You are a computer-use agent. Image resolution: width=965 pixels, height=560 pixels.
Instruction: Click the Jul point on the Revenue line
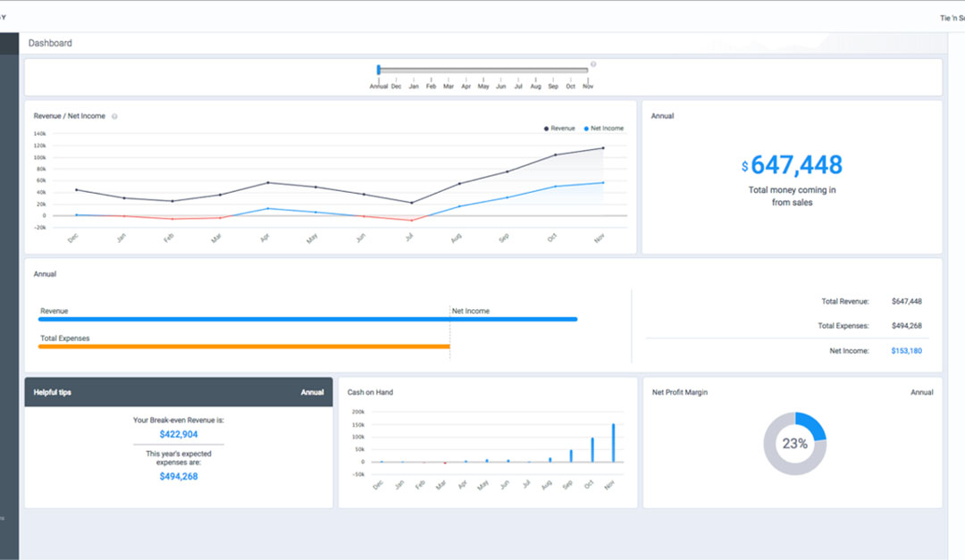(412, 203)
